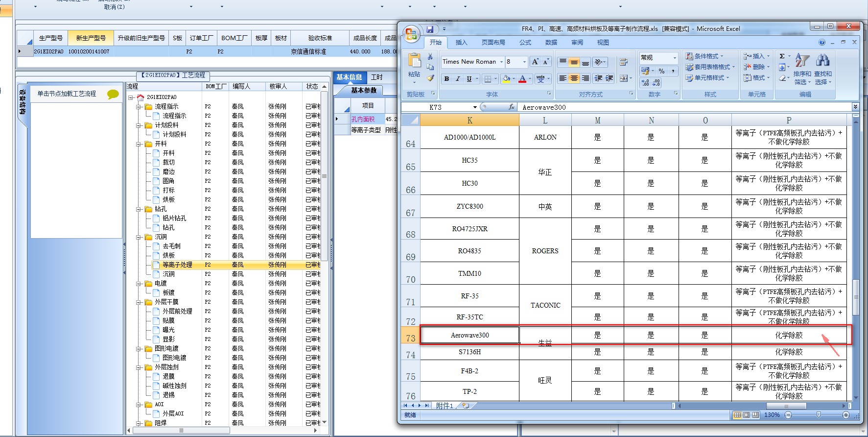The width and height of the screenshot is (868, 437).
Task: Apply the red font color
Action: click(522, 79)
